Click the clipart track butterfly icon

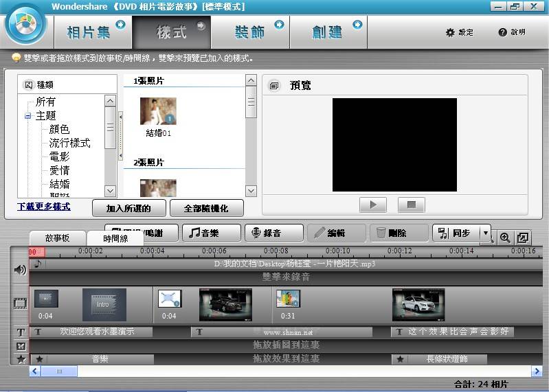(21, 346)
